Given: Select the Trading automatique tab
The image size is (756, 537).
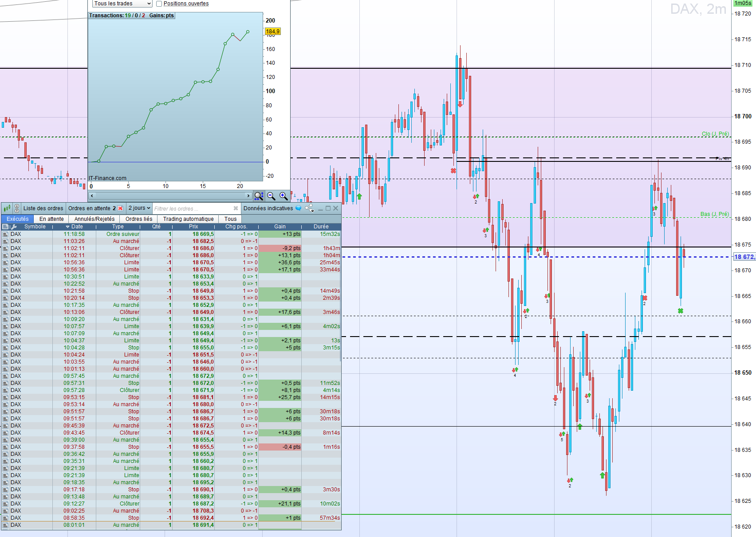Looking at the screenshot, I should click(x=188, y=219).
